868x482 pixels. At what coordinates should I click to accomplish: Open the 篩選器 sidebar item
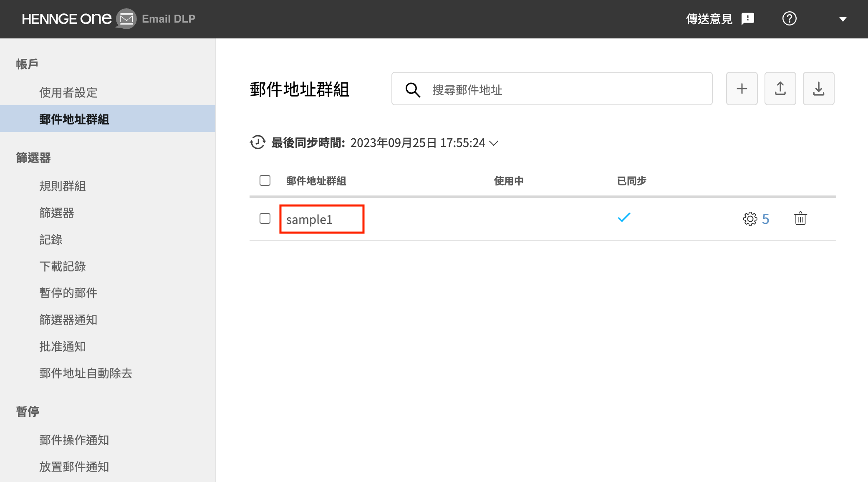pos(57,213)
